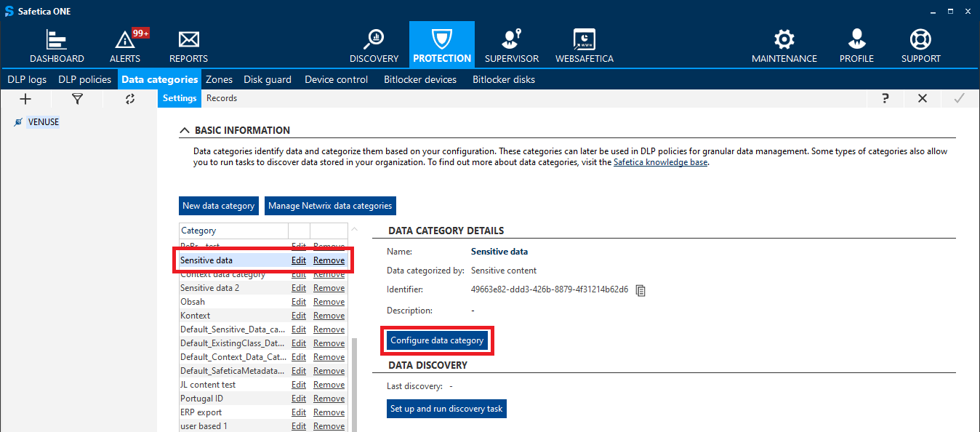
Task: Edit the ERP export category
Action: click(299, 412)
